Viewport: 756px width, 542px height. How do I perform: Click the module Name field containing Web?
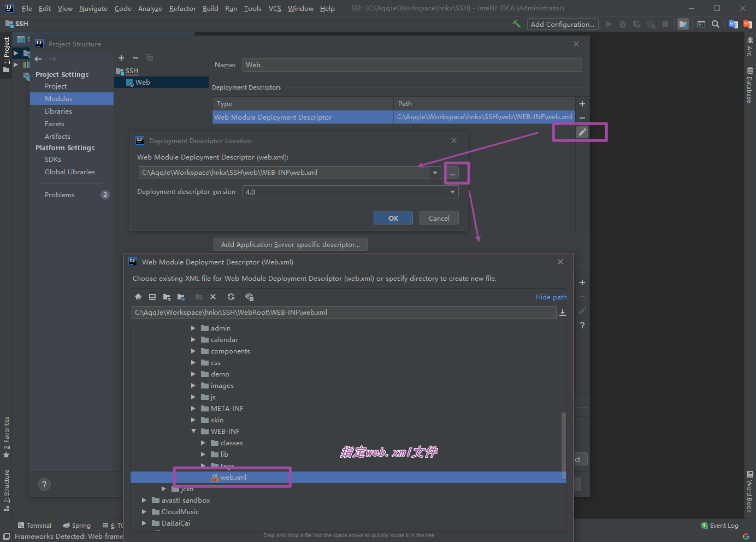click(412, 65)
